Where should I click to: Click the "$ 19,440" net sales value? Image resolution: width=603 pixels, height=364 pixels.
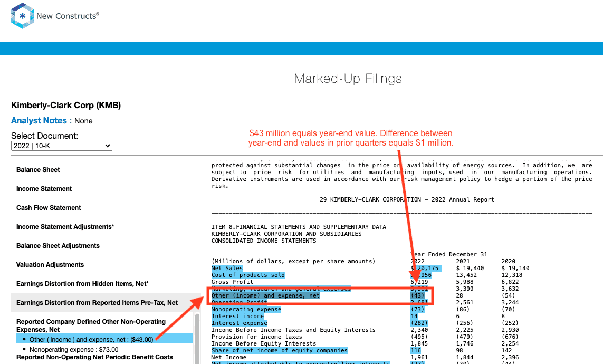470,269
